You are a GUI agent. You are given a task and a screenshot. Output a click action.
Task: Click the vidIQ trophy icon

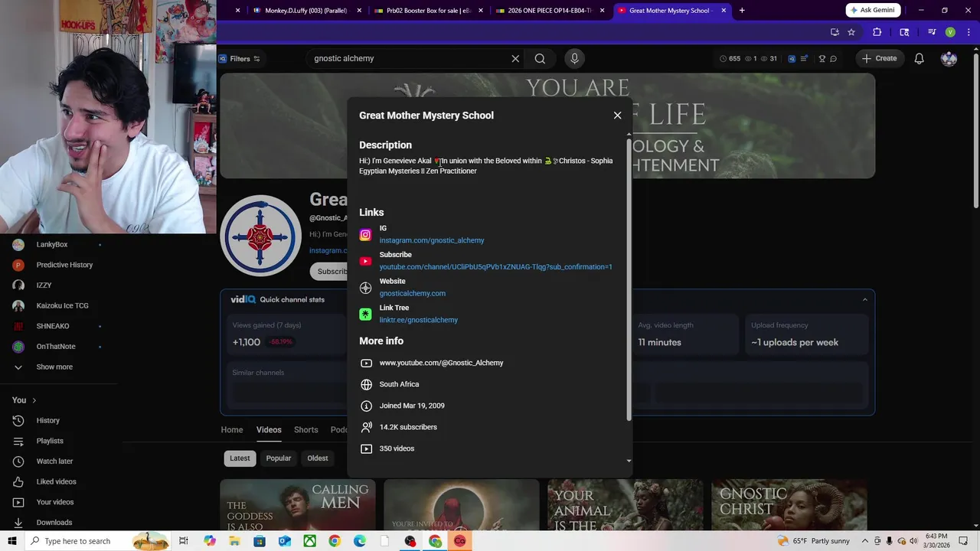coord(822,59)
